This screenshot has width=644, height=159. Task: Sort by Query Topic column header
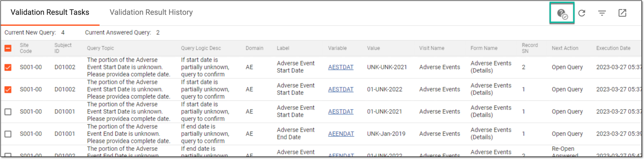click(x=100, y=48)
